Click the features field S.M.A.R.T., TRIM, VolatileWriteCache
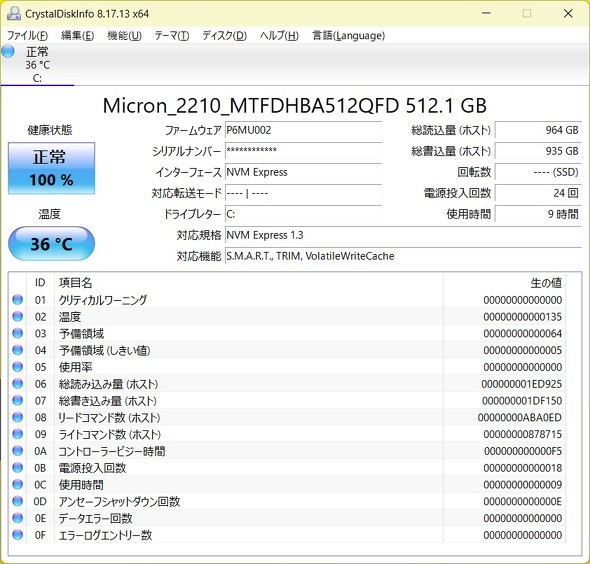This screenshot has height=564, width=590. coord(403,256)
